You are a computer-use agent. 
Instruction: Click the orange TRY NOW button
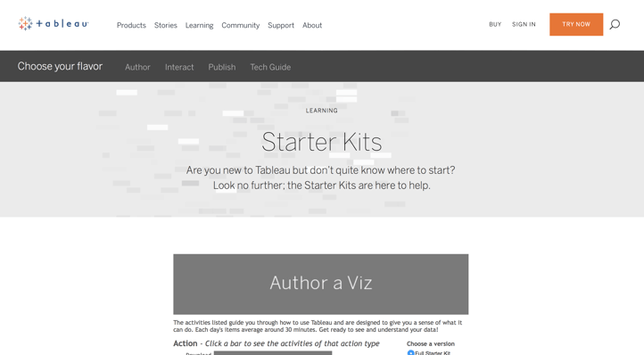point(576,24)
